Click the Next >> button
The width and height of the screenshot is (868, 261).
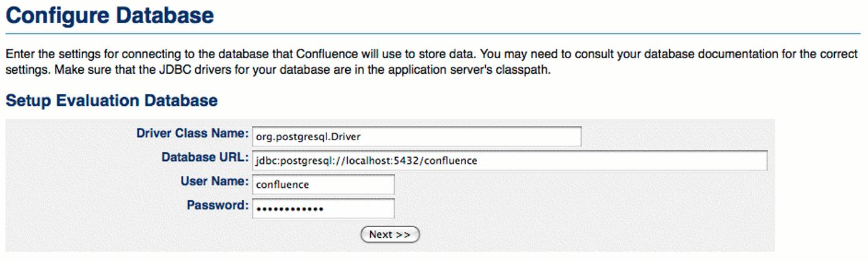click(390, 235)
